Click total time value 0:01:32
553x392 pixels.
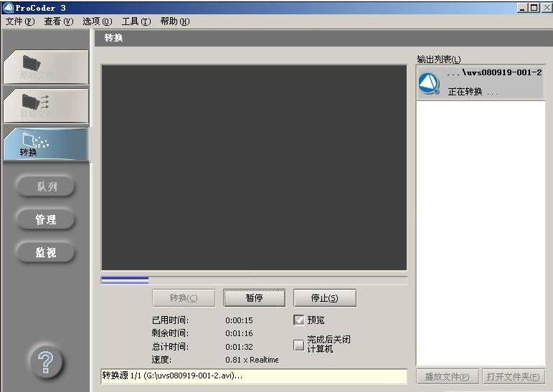pos(239,347)
